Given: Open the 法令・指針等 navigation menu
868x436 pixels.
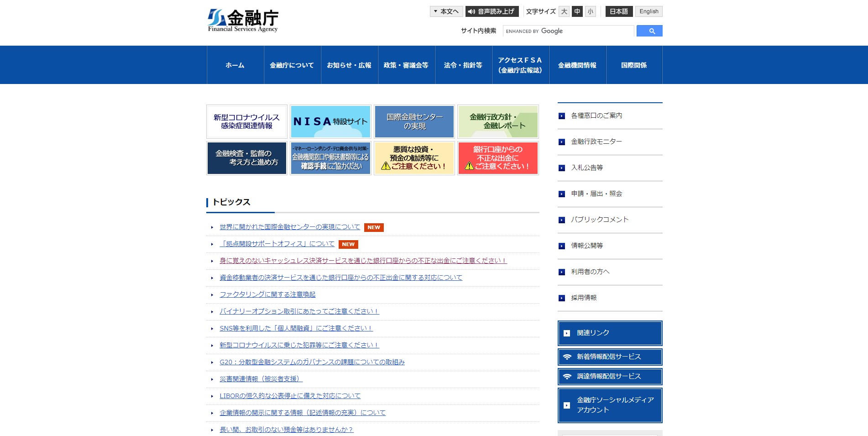Looking at the screenshot, I should pos(463,65).
